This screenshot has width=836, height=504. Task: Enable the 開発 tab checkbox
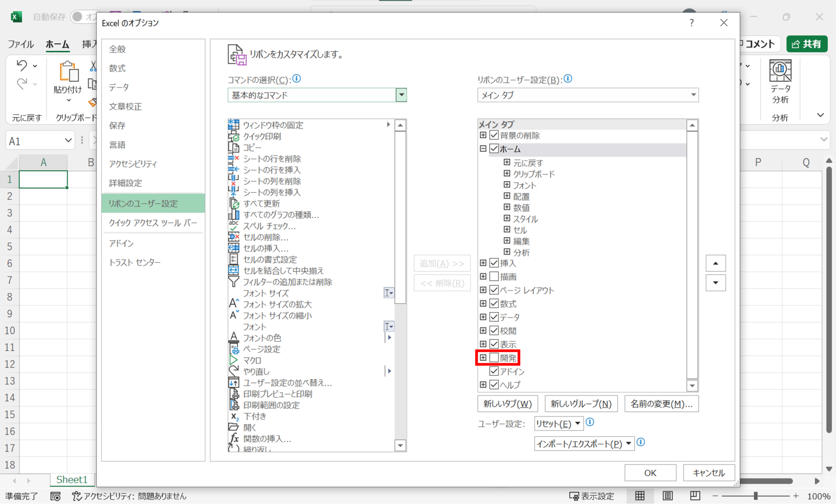494,358
